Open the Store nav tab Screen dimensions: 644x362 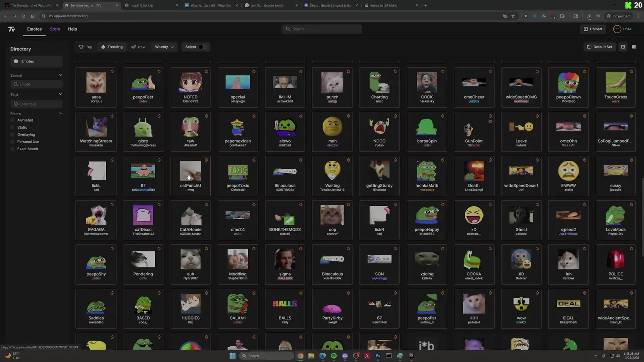pyautogui.click(x=55, y=29)
